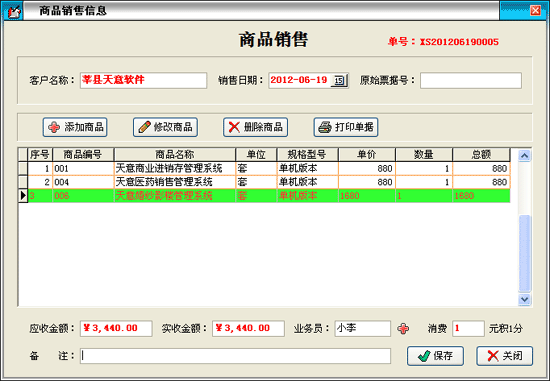Click the 备注 remarks input field
550x381 pixels.
coord(235,356)
